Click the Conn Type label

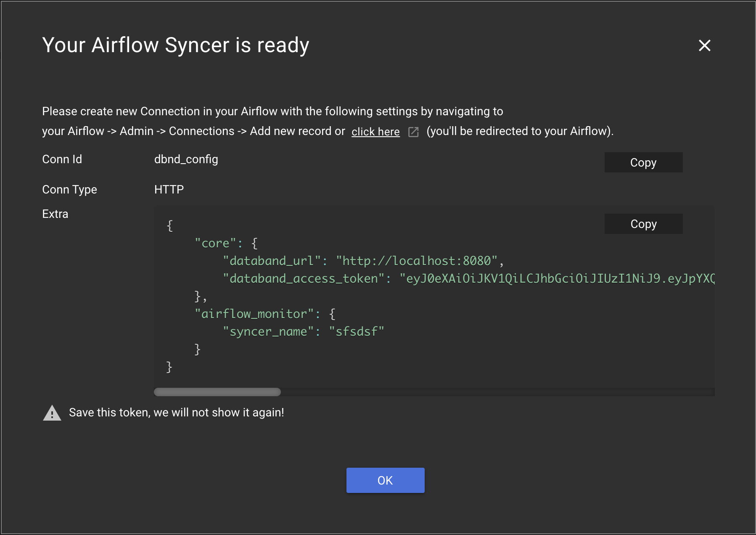[x=69, y=190]
